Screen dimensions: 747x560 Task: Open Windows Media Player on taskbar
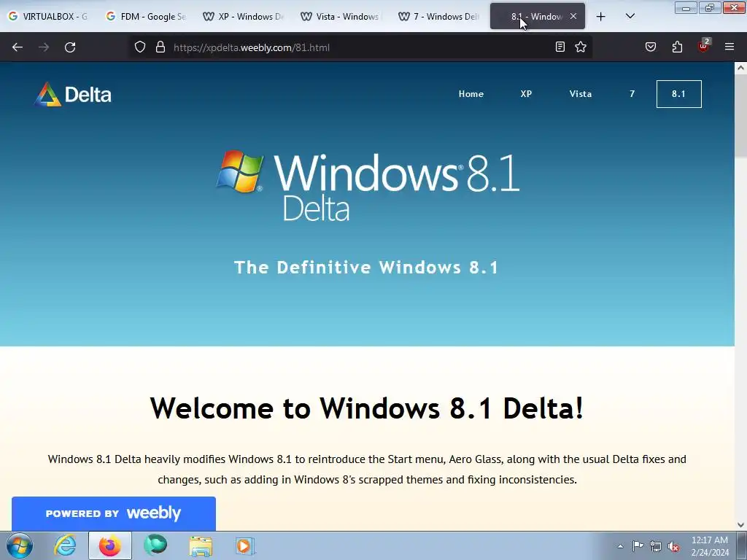[245, 546]
